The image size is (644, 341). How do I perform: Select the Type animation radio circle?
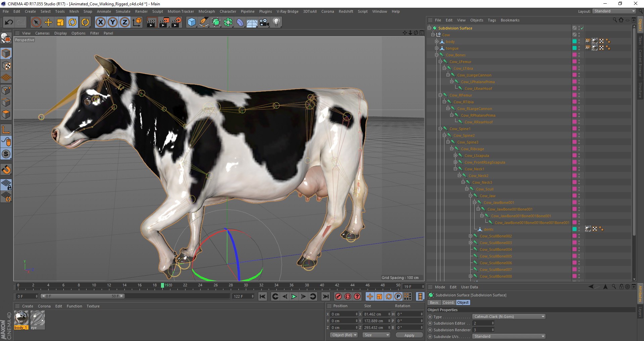(x=430, y=317)
